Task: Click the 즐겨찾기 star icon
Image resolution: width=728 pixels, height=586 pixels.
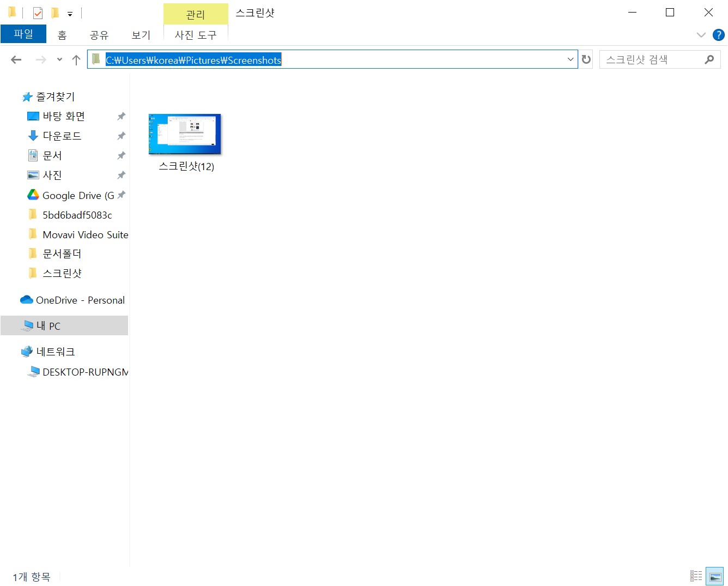Action: (27, 97)
